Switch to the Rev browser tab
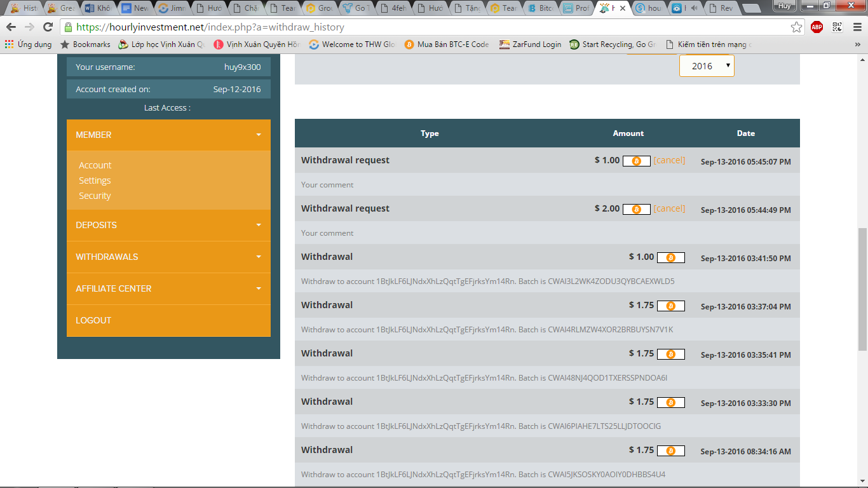The width and height of the screenshot is (868, 488). [721, 8]
